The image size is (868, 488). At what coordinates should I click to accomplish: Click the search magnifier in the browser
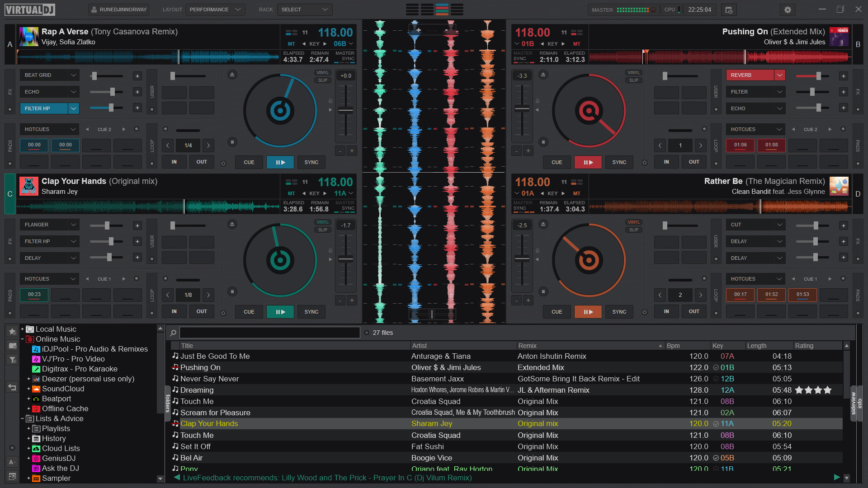[173, 333]
